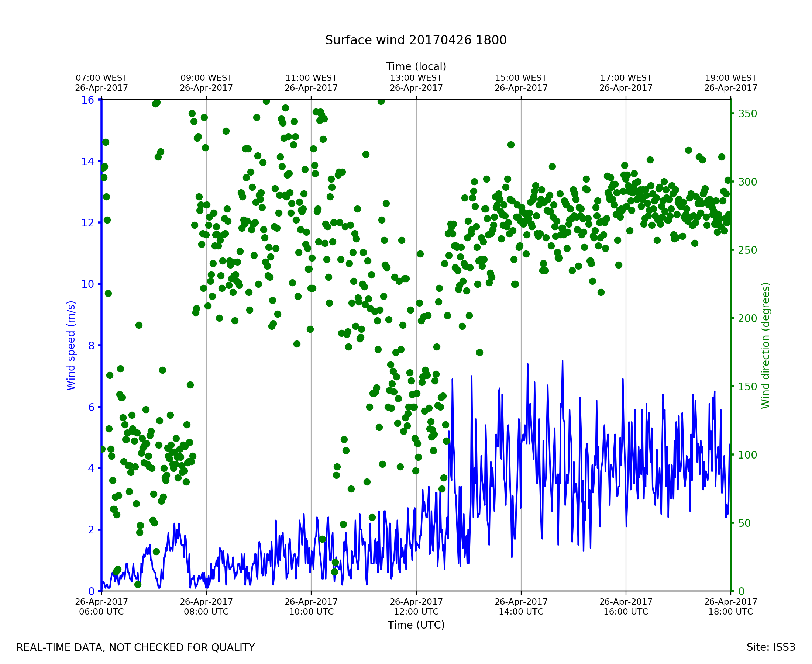Click the '16' wind speed tick label
The height and width of the screenshot is (664, 812).
87,100
